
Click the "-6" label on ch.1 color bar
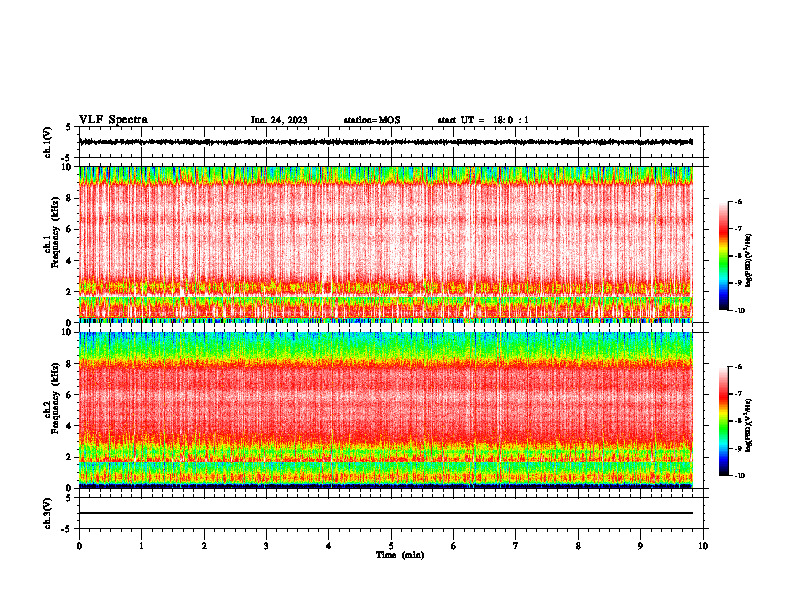point(738,201)
